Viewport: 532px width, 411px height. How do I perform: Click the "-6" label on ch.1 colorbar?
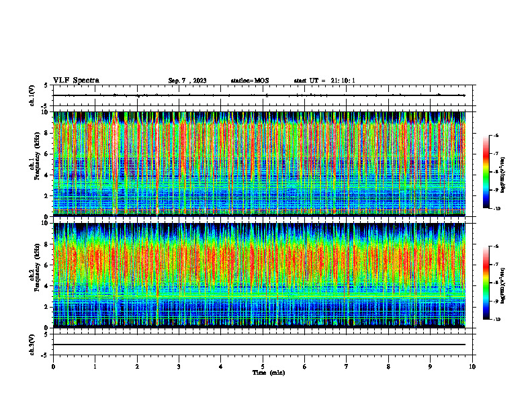pos(496,135)
